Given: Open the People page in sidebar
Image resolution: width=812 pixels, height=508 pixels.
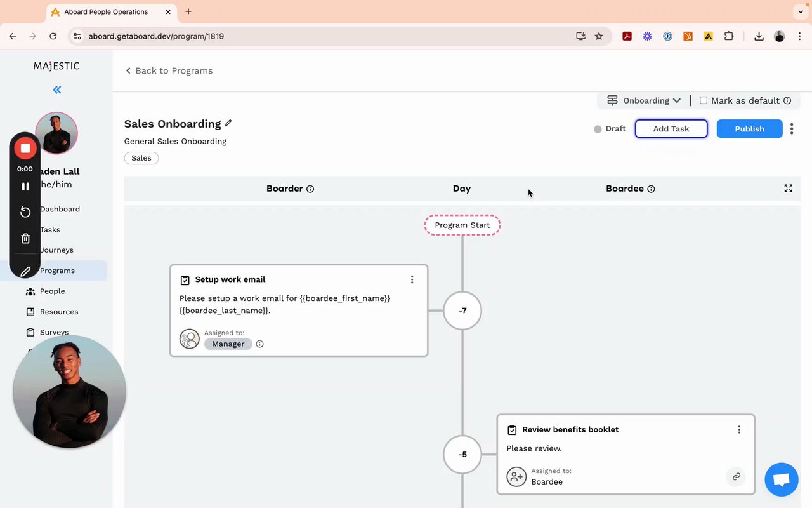Looking at the screenshot, I should tap(52, 291).
